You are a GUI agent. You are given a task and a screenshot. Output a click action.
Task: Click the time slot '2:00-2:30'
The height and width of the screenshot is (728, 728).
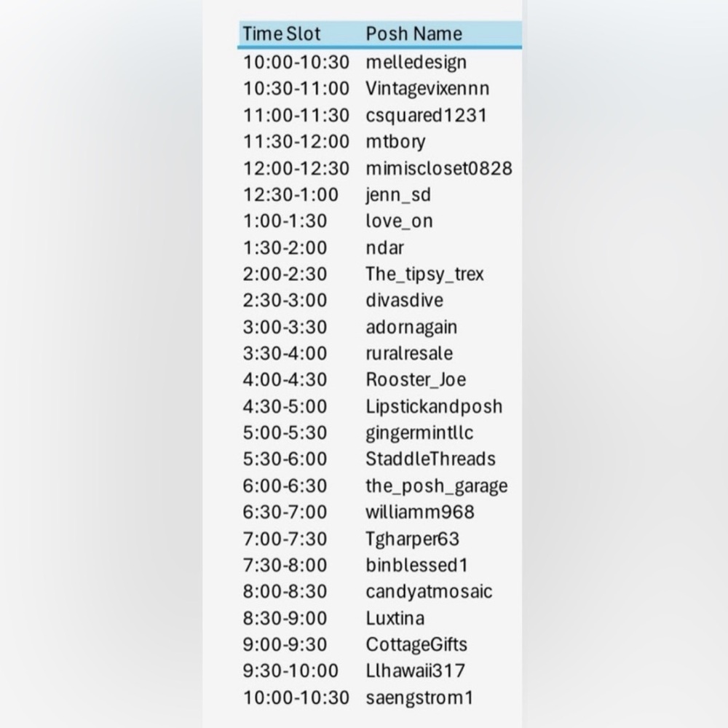coord(285,274)
